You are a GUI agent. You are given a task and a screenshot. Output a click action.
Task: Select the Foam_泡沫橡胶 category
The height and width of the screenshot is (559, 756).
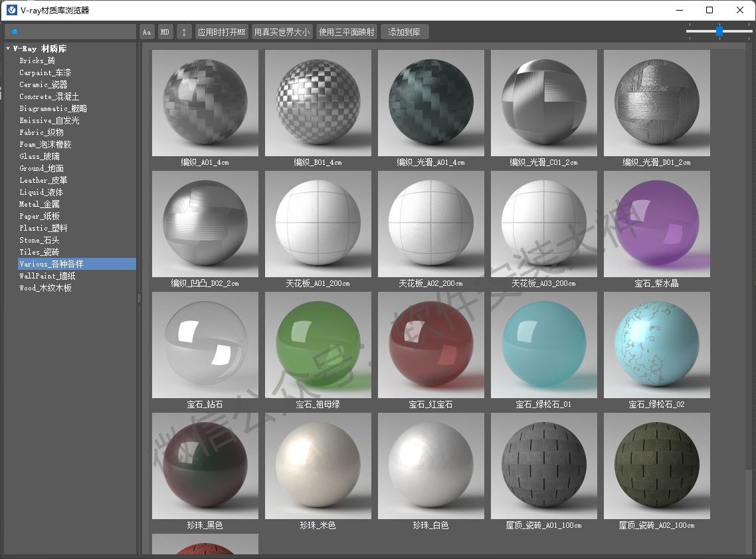(x=45, y=145)
